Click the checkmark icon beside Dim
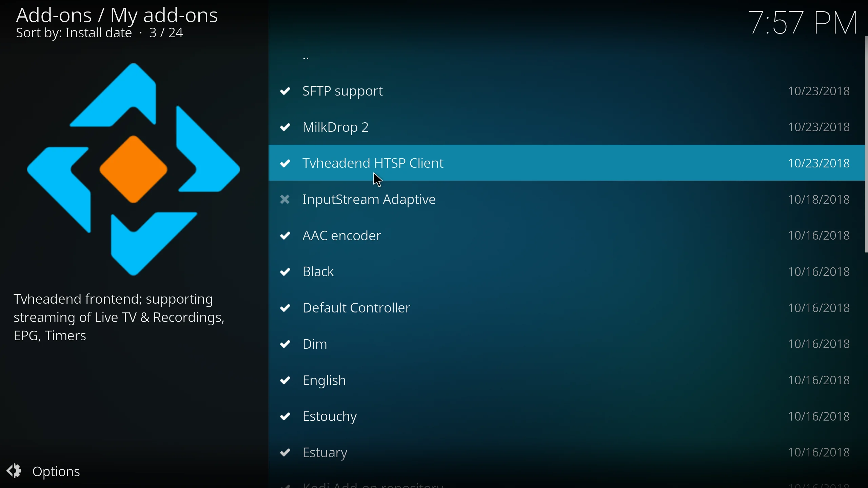Image resolution: width=868 pixels, height=488 pixels. 285,345
